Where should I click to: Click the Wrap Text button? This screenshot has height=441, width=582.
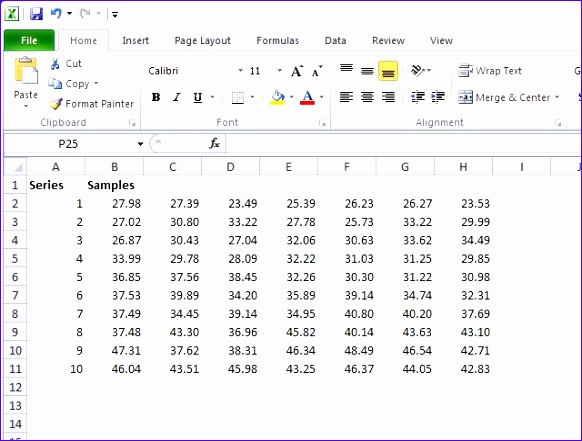pos(490,71)
